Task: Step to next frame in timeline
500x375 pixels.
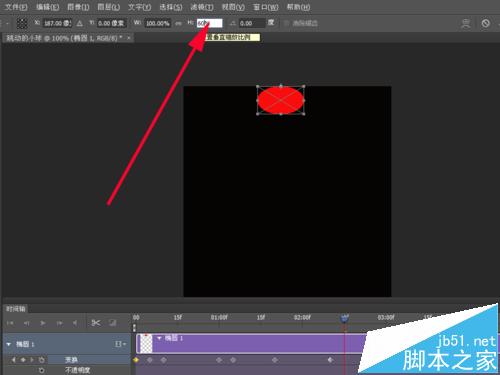Action: [x=59, y=323]
